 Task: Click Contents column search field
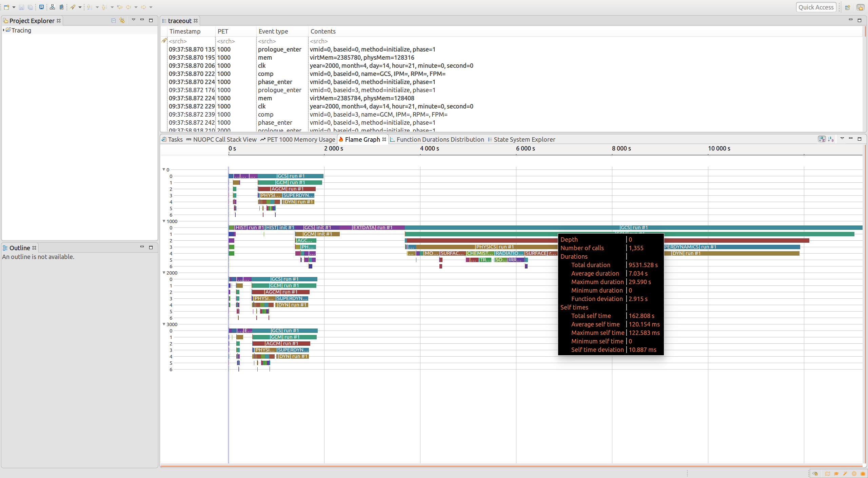coord(586,41)
